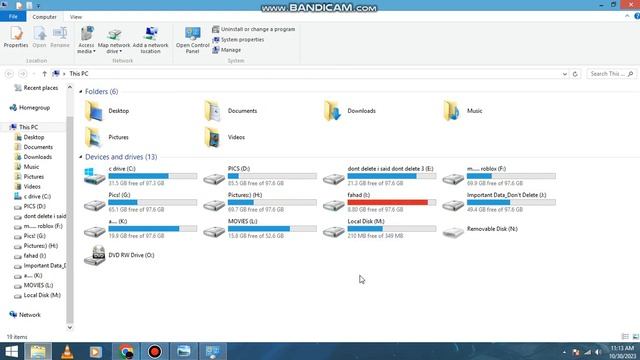640x360 pixels.
Task: Open the Windows Start button
Action: tap(11, 351)
